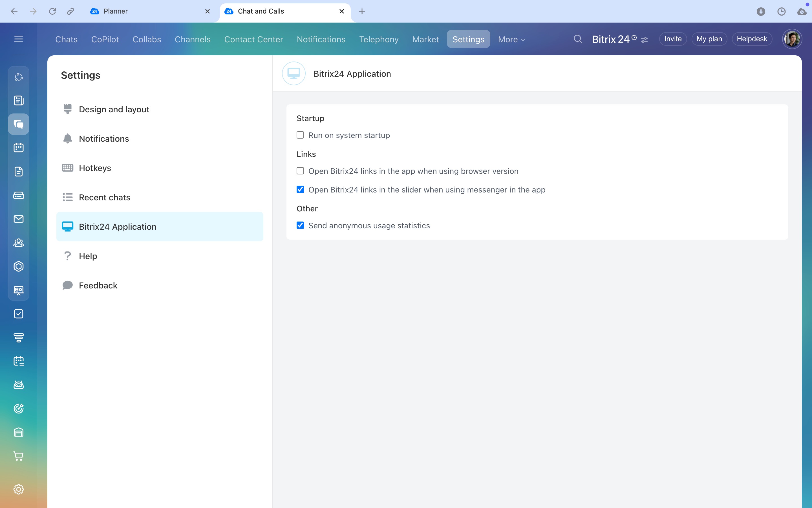812x508 pixels.
Task: Close the Planner browser tab
Action: (207, 11)
